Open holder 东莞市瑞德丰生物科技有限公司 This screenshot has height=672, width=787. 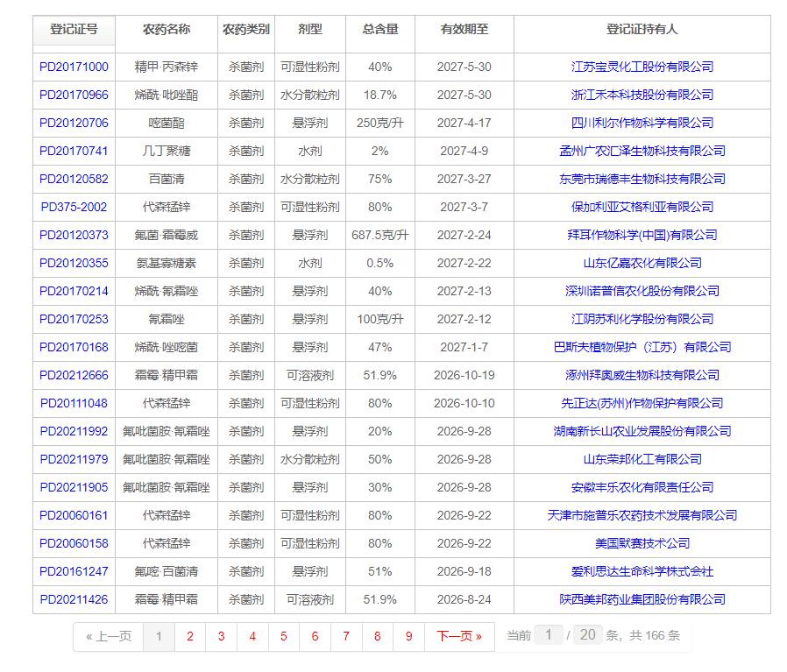pyautogui.click(x=642, y=179)
